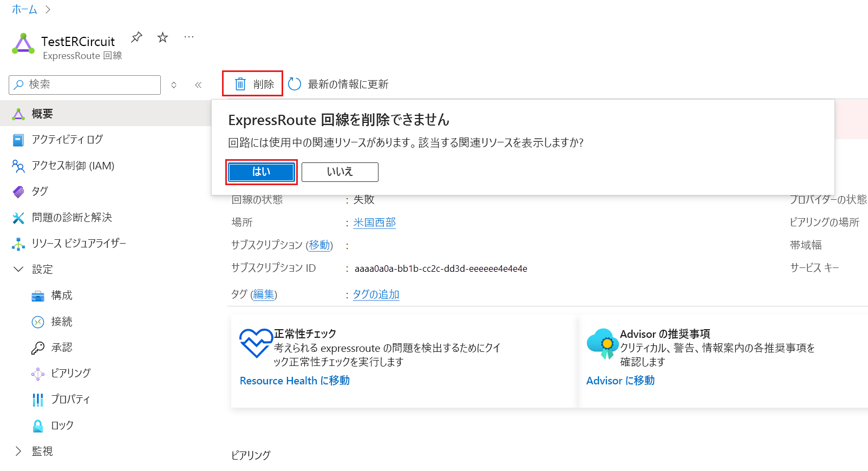Click the 監視 section label
The width and height of the screenshot is (868, 471).
pyautogui.click(x=42, y=451)
